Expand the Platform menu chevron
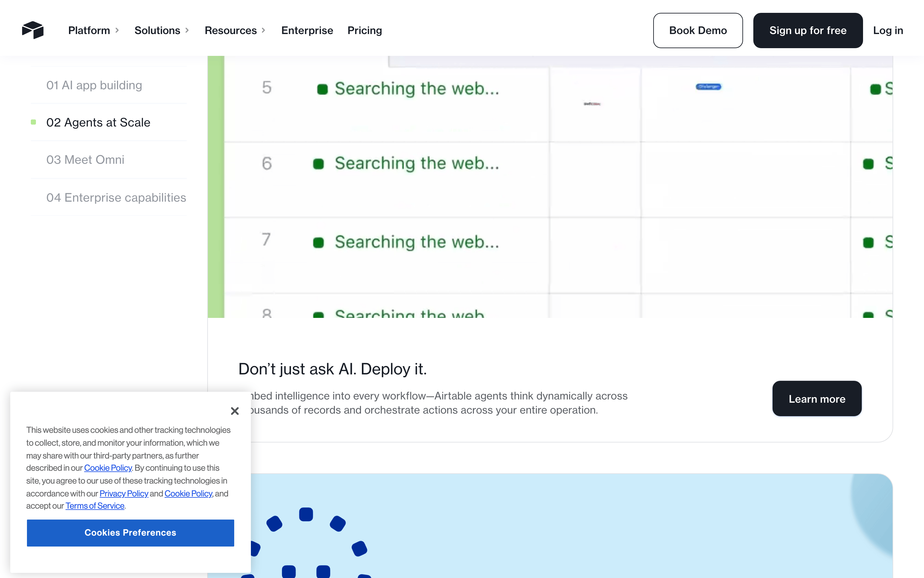 [x=117, y=30]
